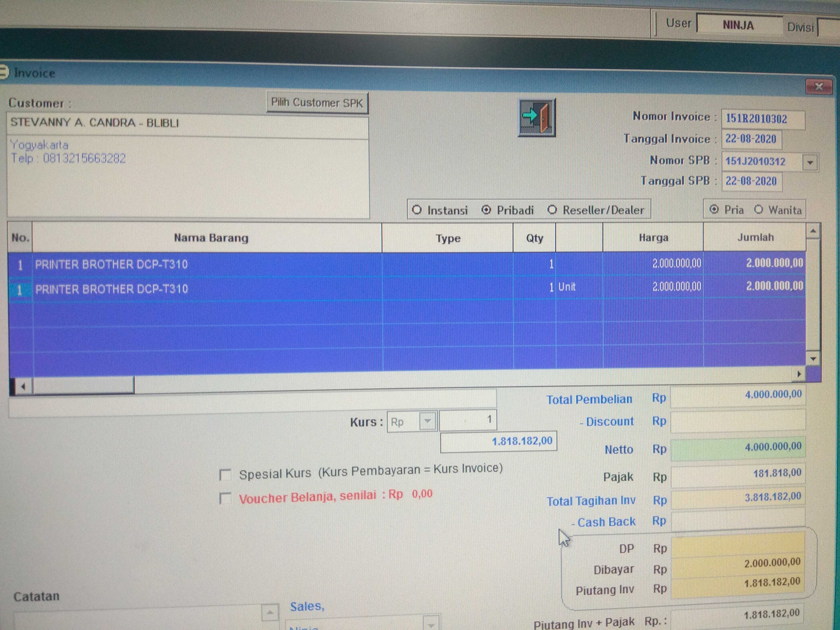
Task: Expand the Kurs currency dropdown
Action: point(427,421)
